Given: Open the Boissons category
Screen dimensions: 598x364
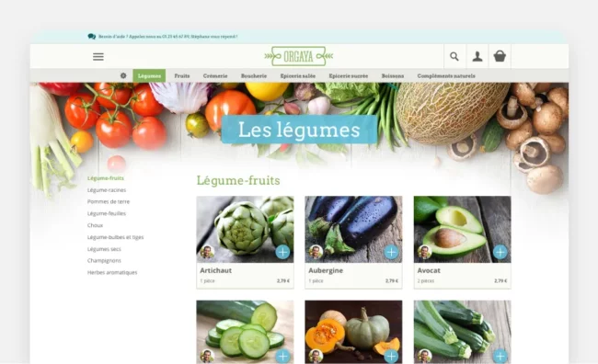Looking at the screenshot, I should point(393,76).
